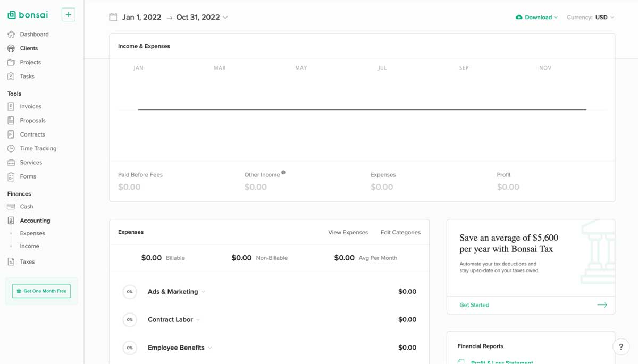Screen dimensions: 638x364
Task: Click the Clients sidebar icon
Action: [11, 48]
